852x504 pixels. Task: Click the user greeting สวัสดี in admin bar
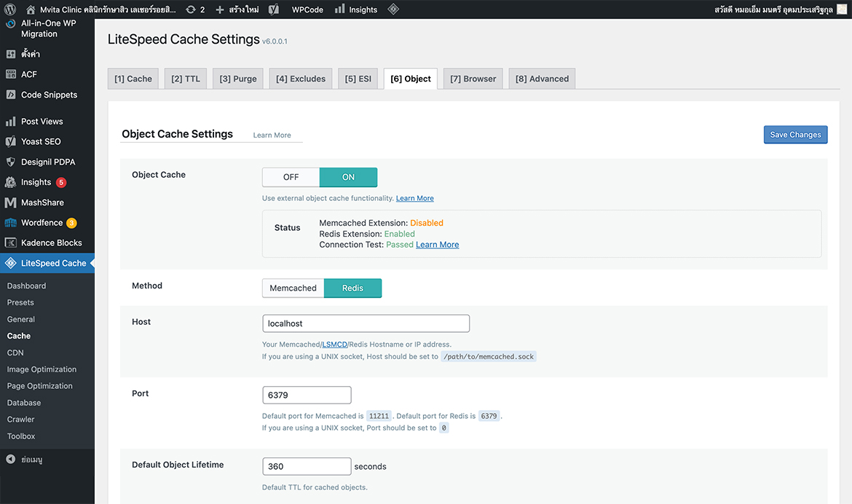coord(774,9)
